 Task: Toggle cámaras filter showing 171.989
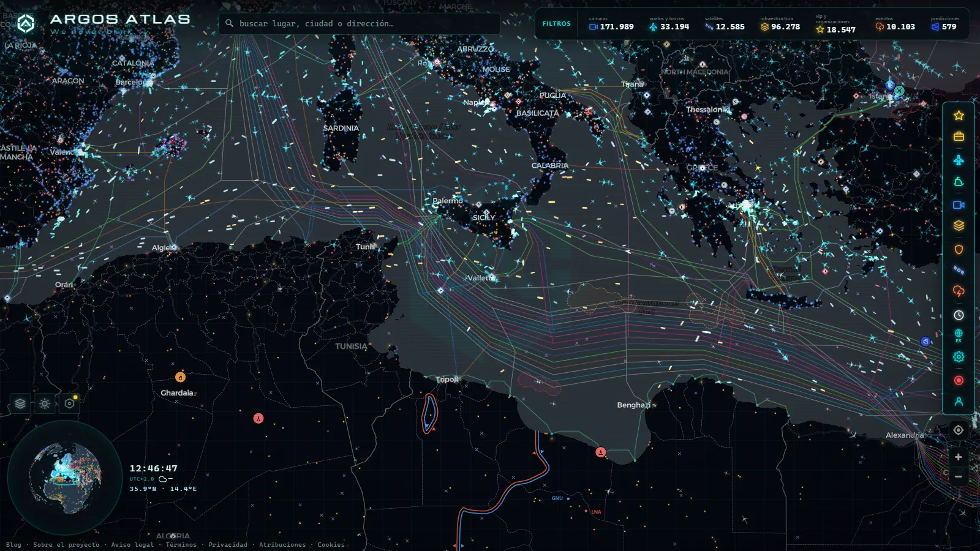click(611, 24)
